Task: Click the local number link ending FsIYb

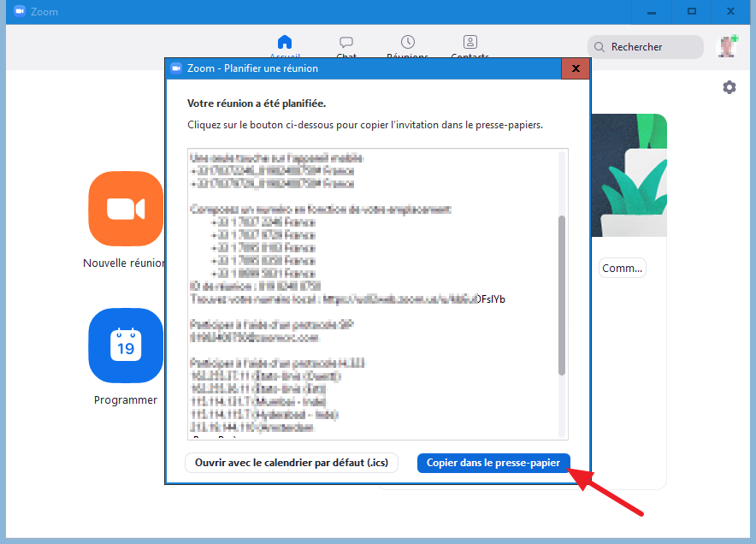Action: tap(412, 299)
